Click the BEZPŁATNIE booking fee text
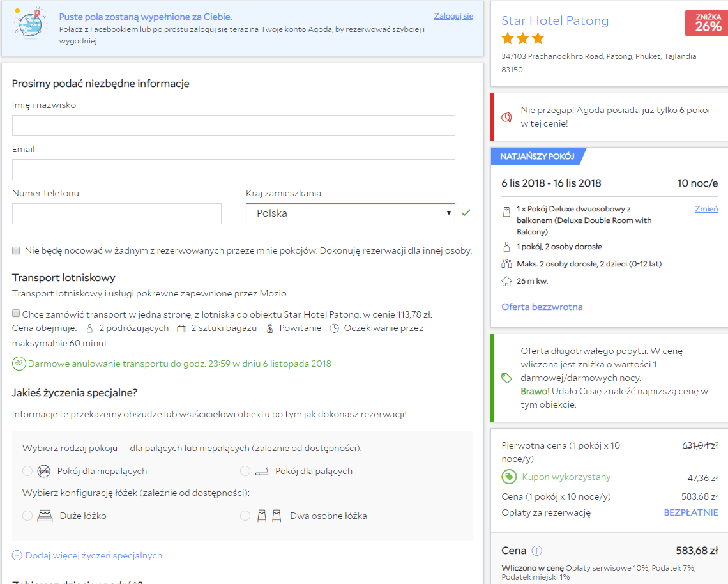The height and width of the screenshot is (584, 728). 691,512
